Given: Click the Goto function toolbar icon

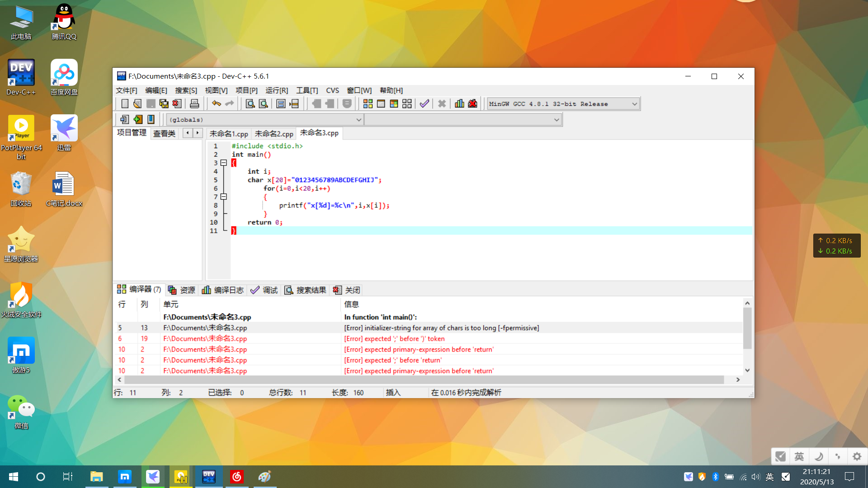Looking at the screenshot, I should [x=281, y=104].
